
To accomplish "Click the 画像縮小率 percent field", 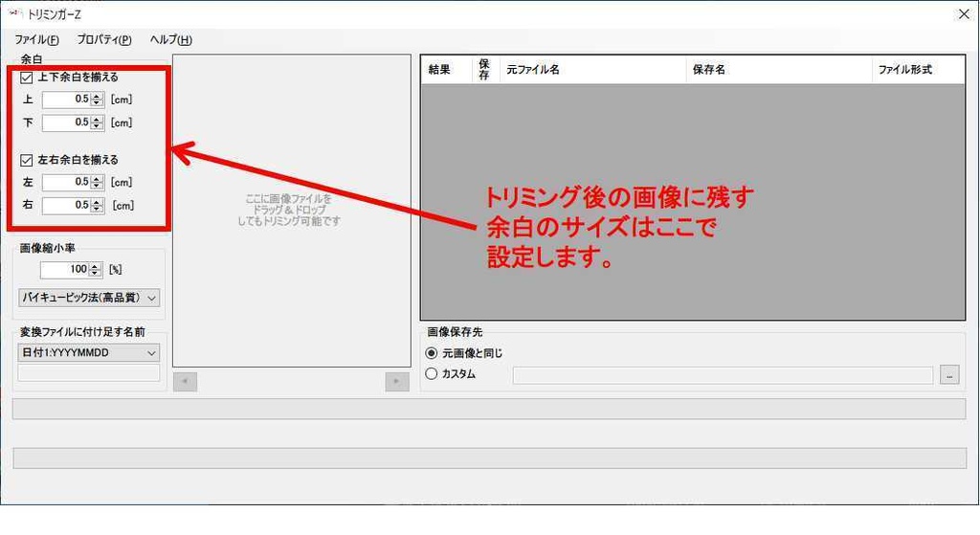I will (x=64, y=269).
